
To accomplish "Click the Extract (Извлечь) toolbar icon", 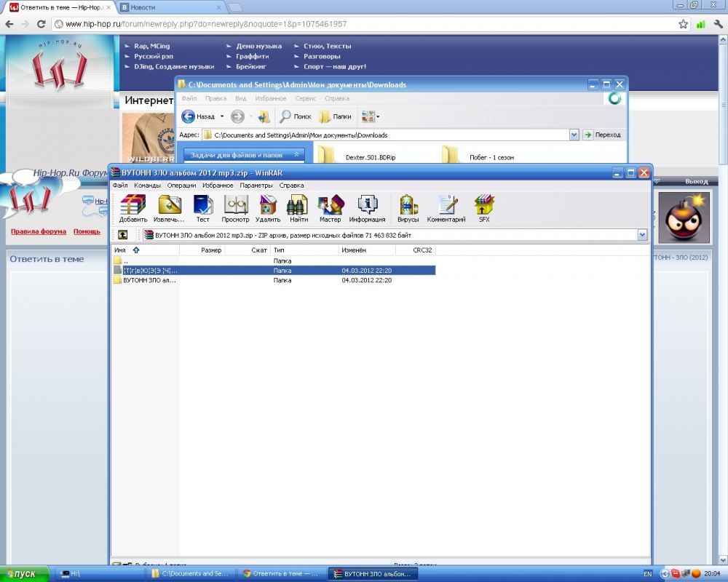I will [x=169, y=208].
